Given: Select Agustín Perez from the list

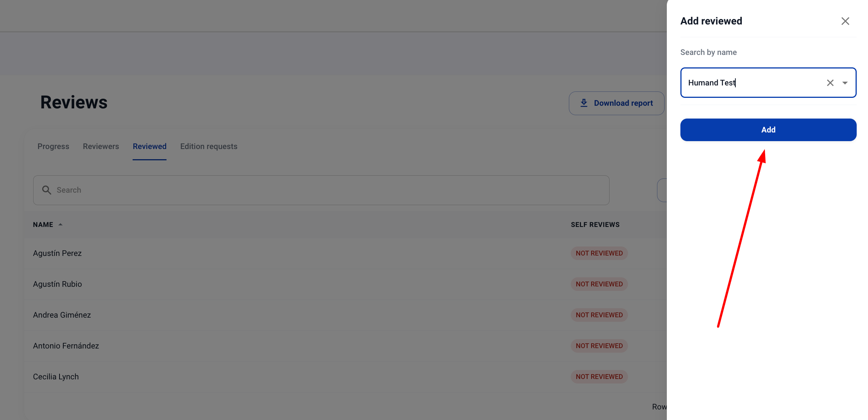Looking at the screenshot, I should click(x=57, y=253).
